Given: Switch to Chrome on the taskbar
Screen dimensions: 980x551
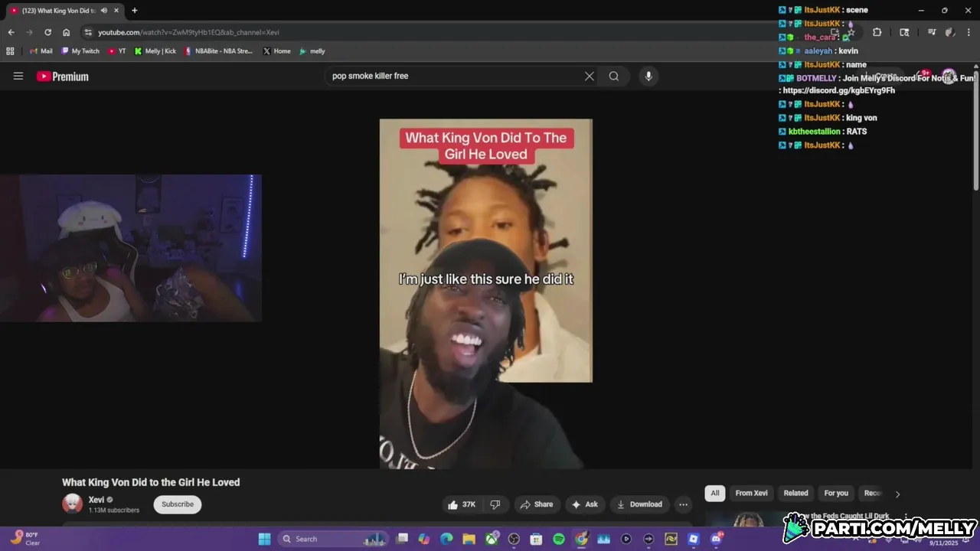Looking at the screenshot, I should (581, 539).
